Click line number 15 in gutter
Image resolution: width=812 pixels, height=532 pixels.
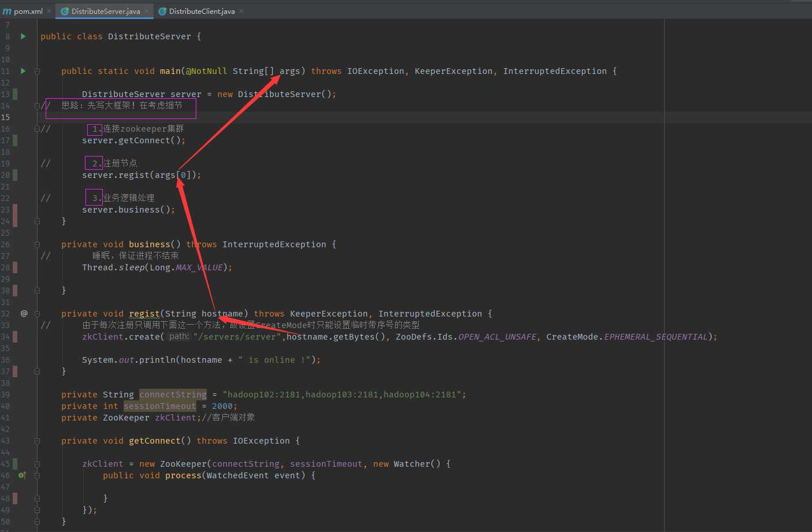point(6,117)
